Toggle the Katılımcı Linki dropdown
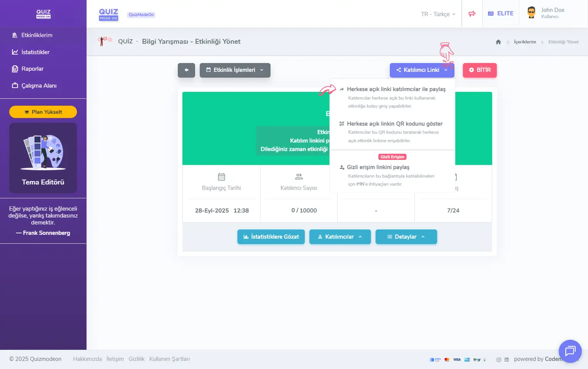Viewport: 588px width, 369px height. tap(422, 70)
